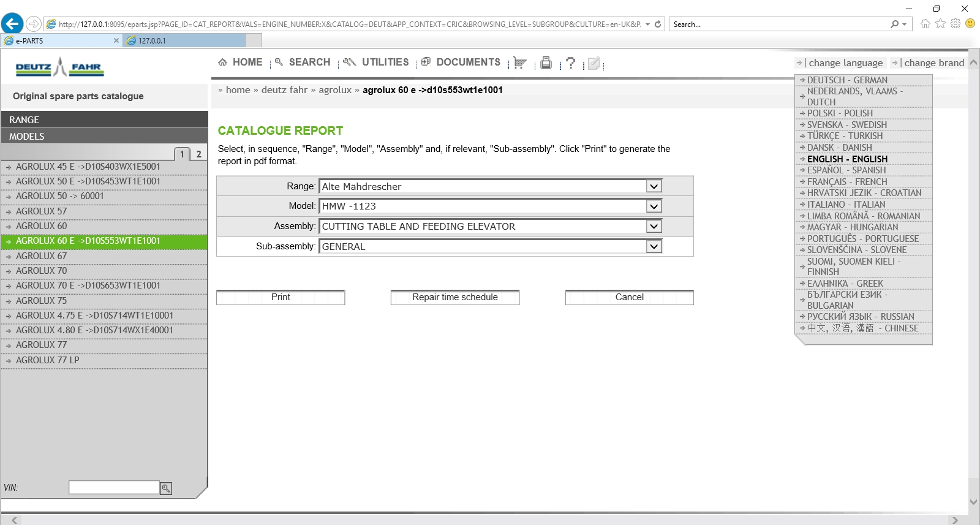980x525 pixels.
Task: Open browser home icon
Action: click(925, 23)
